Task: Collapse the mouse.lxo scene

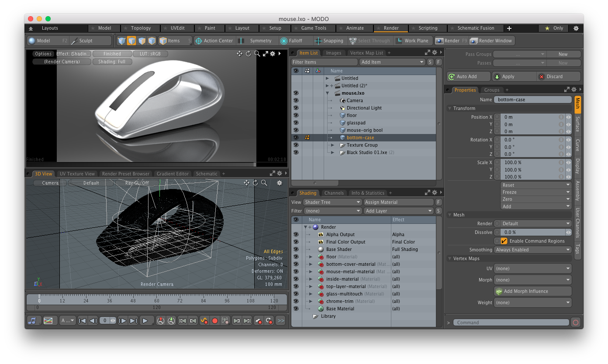Action: (x=327, y=93)
